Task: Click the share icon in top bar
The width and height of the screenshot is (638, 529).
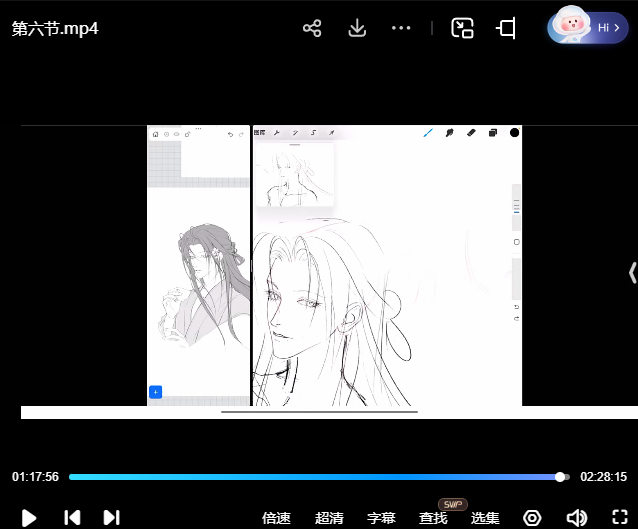Action: 312,28
